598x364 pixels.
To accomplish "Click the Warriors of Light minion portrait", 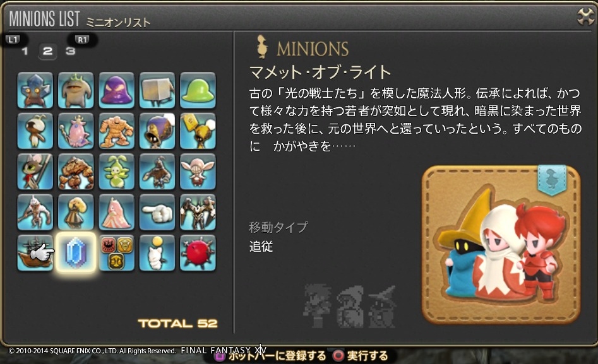I will click(x=501, y=245).
